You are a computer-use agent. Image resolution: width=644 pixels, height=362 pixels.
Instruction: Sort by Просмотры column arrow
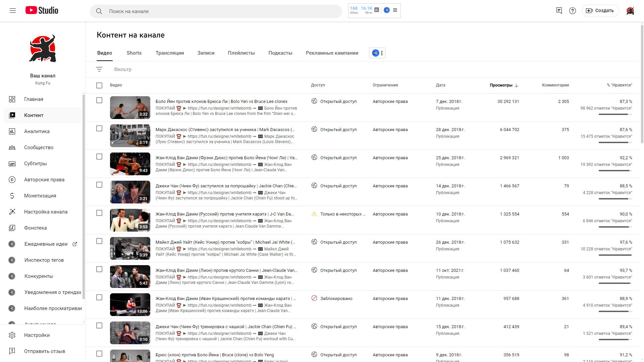tap(517, 85)
